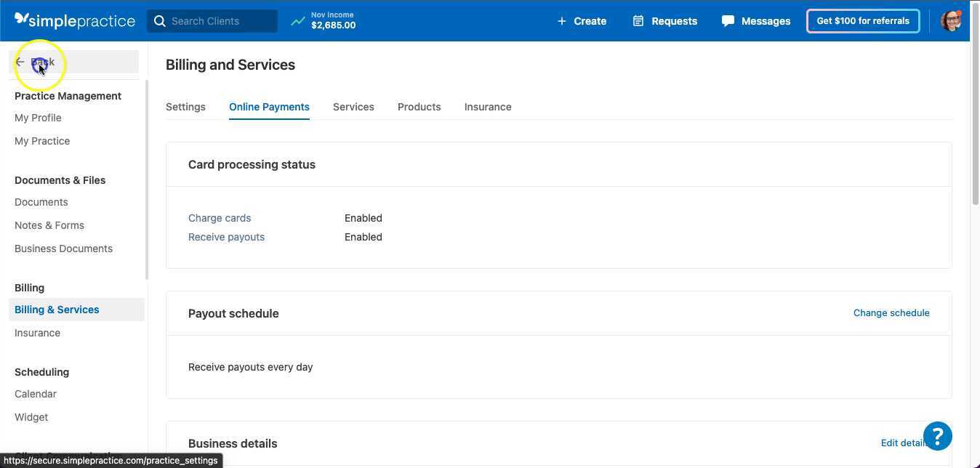Open Messages using the chat bubble icon

(728, 20)
